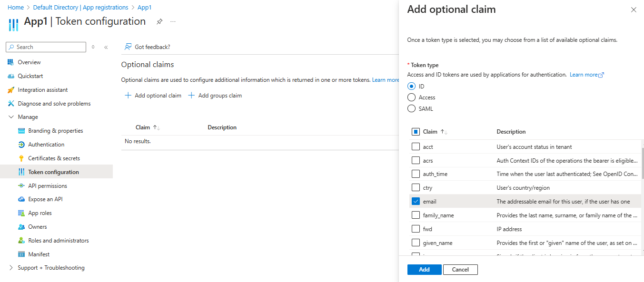
Task: Click inside the sidebar Search field
Action: 45,47
